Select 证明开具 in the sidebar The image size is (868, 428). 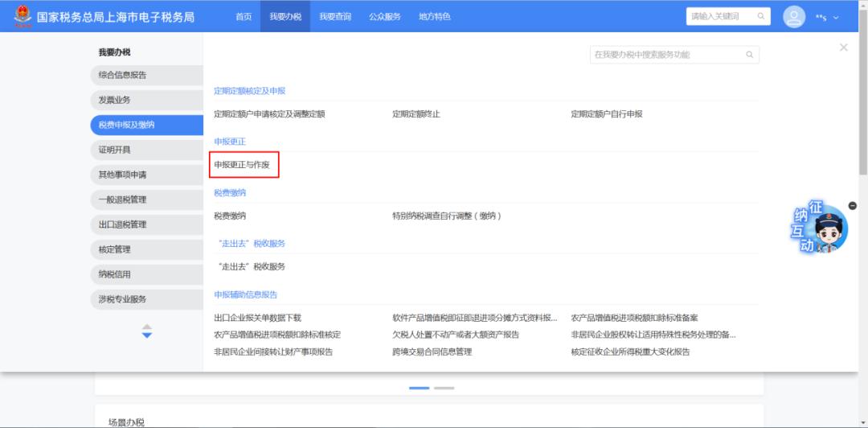pyautogui.click(x=114, y=150)
